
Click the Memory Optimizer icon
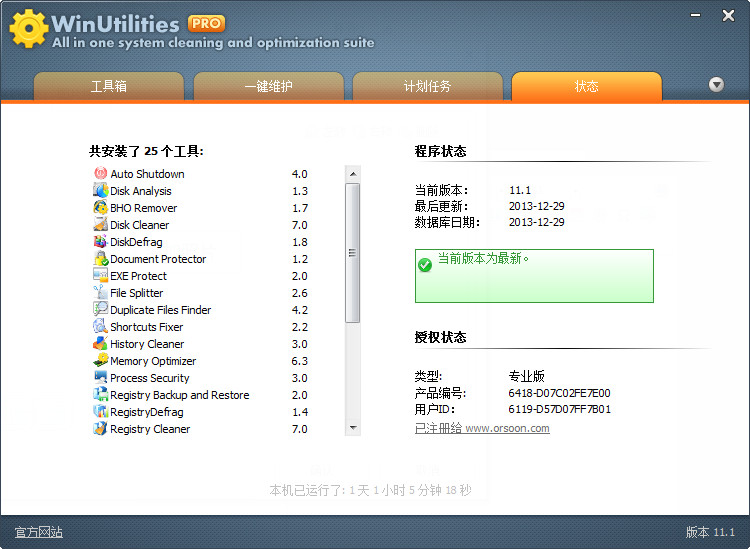pos(100,361)
